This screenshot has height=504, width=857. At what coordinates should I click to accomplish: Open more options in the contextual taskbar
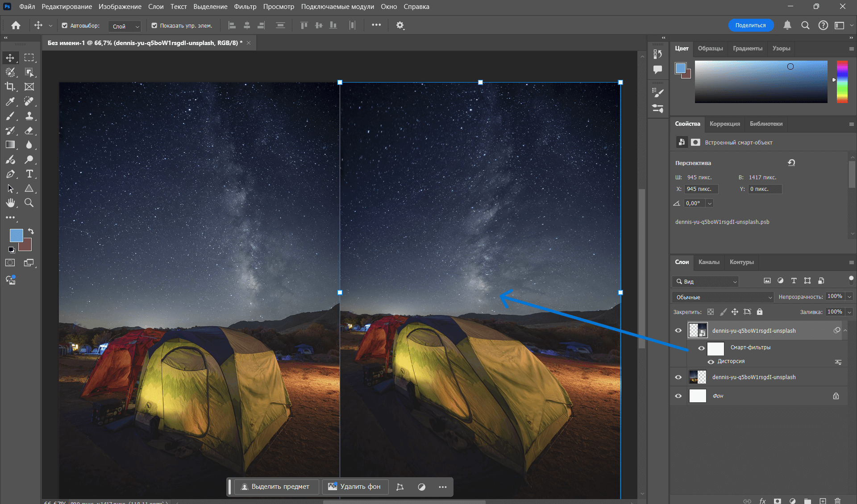[442, 487]
